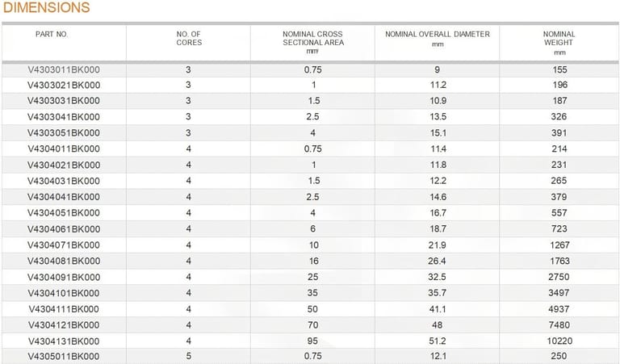Click the 95 cross sectional area cell

tap(312, 341)
